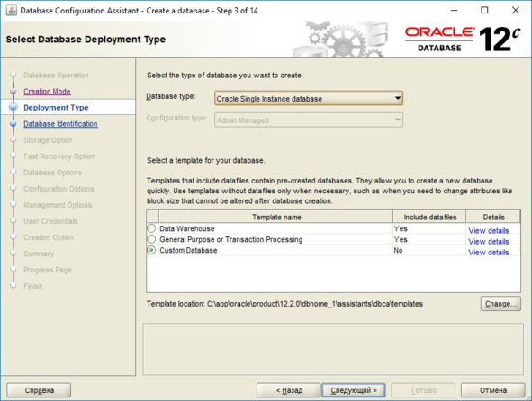532x401 pixels.
Task: Click the Change... template location button
Action: coord(500,304)
